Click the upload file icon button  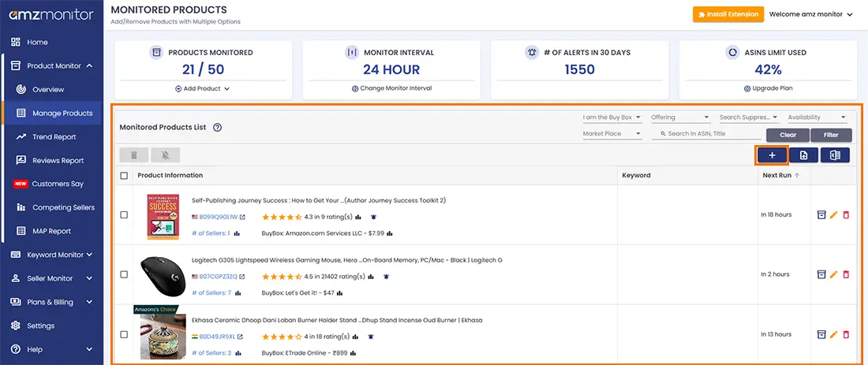click(804, 156)
